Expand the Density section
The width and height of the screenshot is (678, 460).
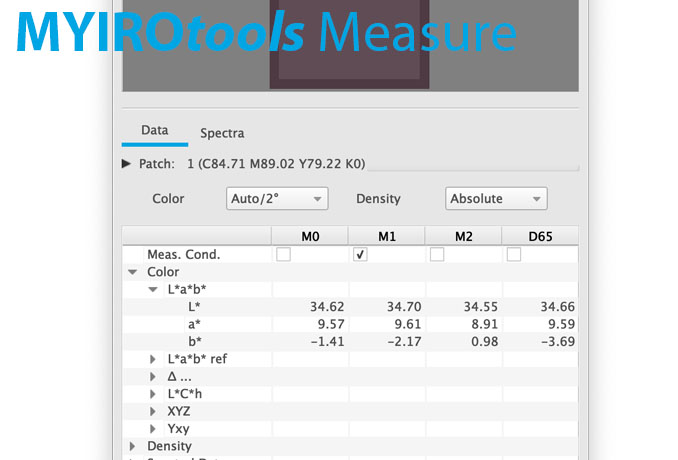click(x=132, y=446)
